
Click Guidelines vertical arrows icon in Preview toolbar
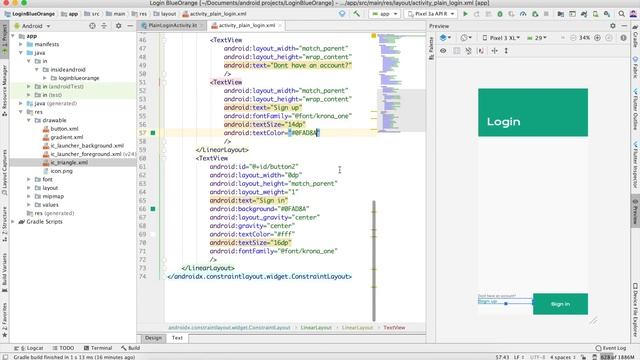(506, 51)
